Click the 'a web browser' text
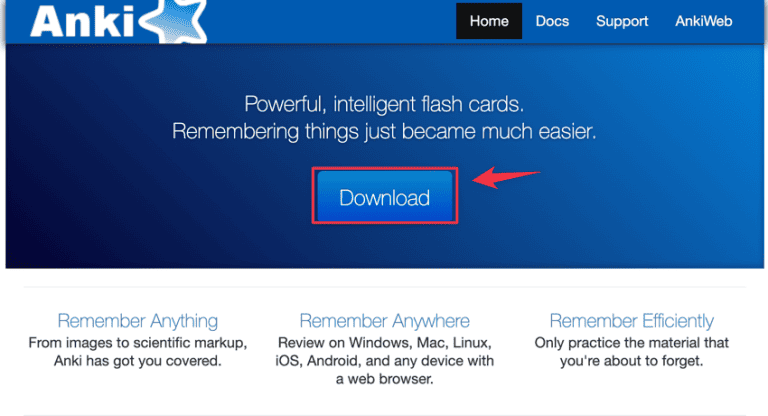The image size is (768, 416). (384, 379)
